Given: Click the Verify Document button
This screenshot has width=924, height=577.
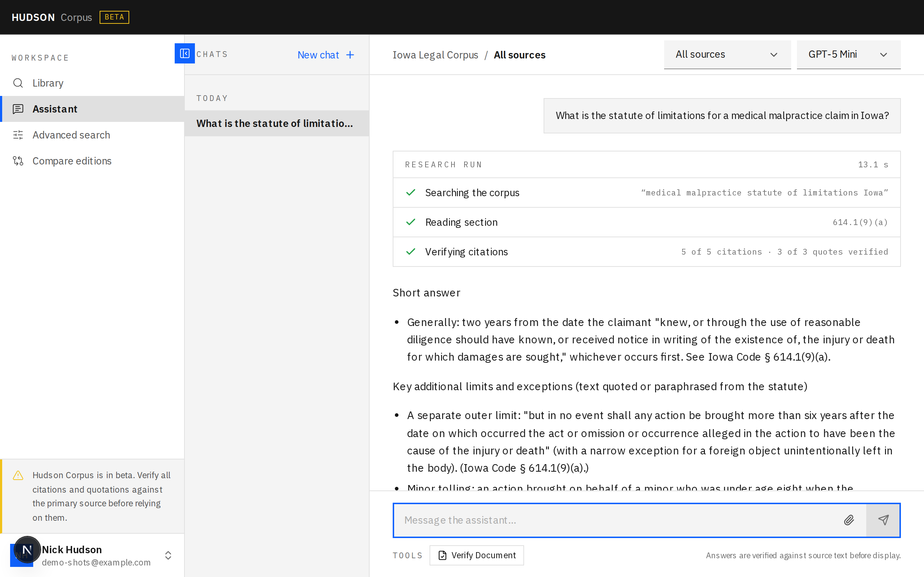Looking at the screenshot, I should click(476, 555).
